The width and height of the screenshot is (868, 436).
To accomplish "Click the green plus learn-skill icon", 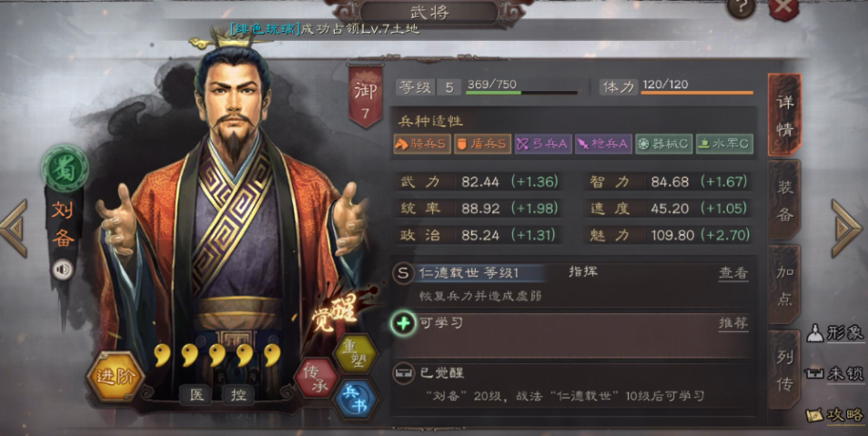I will [403, 323].
